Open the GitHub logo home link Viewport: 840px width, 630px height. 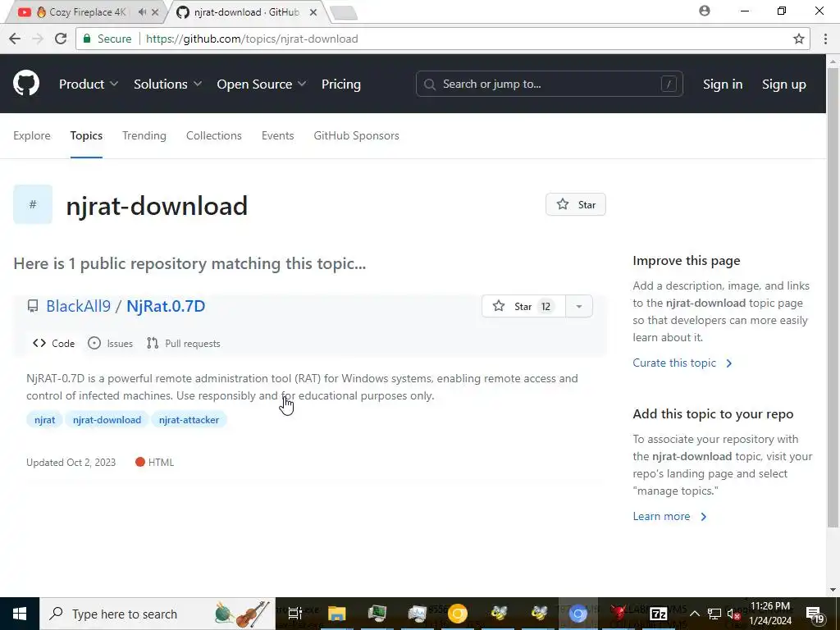point(26,84)
